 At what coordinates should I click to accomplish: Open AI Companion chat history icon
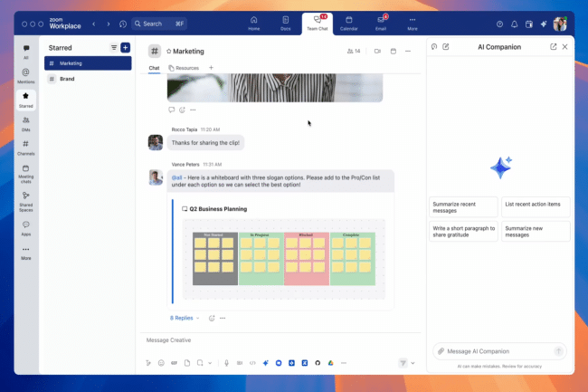[x=434, y=46]
